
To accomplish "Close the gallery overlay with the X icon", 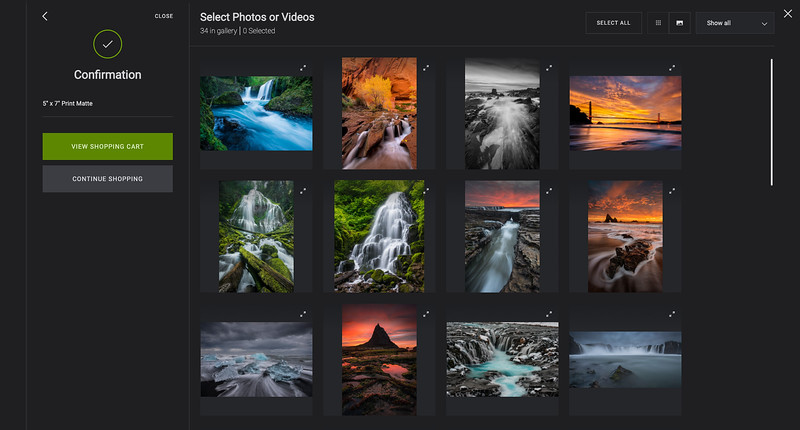I will tap(788, 14).
